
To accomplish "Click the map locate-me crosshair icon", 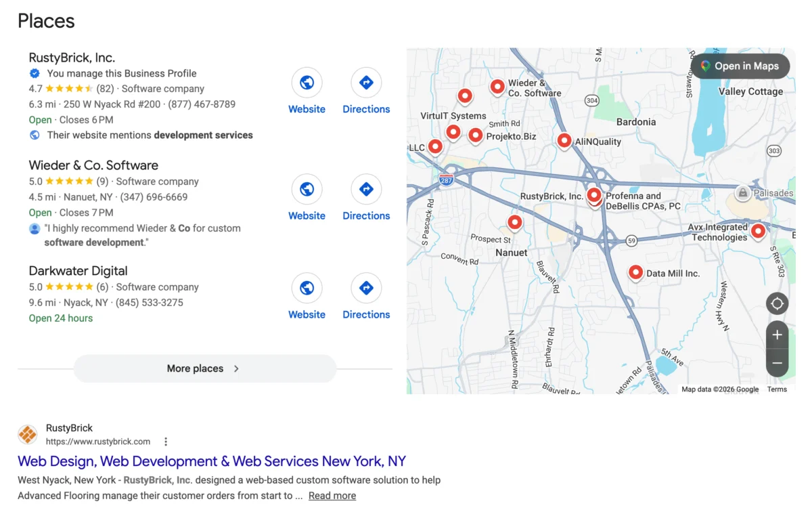I will click(x=777, y=303).
